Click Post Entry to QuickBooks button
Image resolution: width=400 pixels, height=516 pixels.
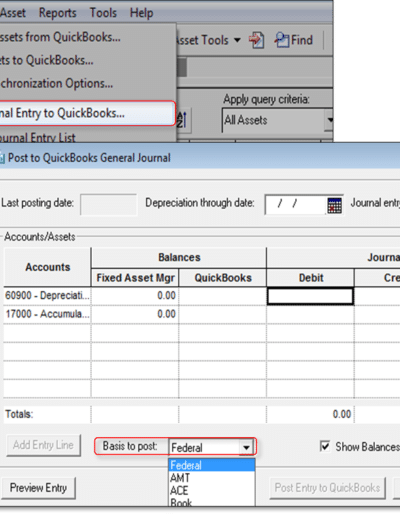click(327, 488)
